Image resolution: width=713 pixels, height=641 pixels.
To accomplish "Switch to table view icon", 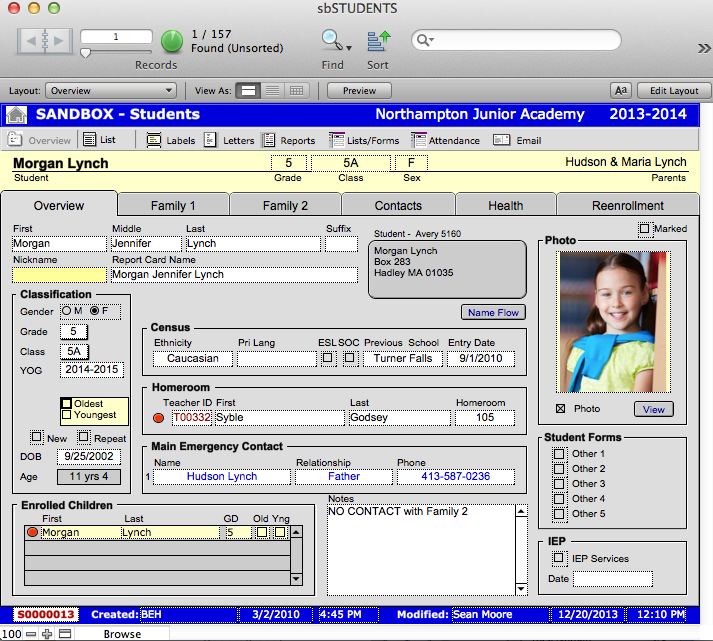I will coord(296,91).
